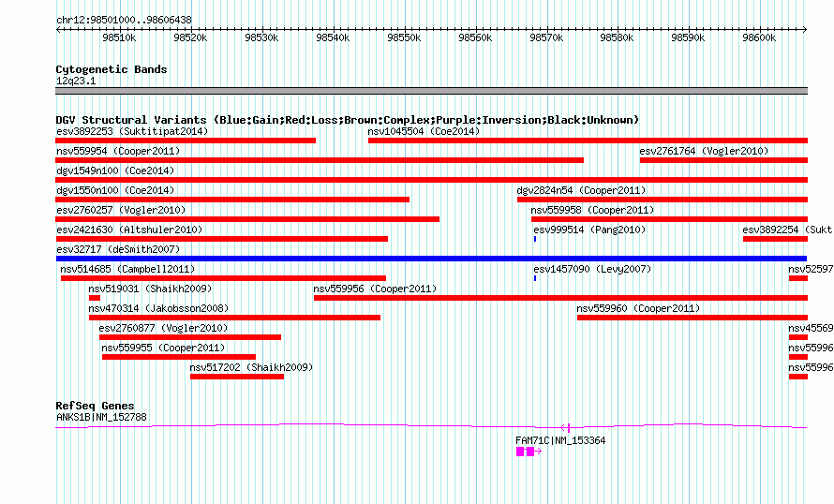Click the 98550k ruler position label
The height and width of the screenshot is (504, 834).
tap(404, 37)
